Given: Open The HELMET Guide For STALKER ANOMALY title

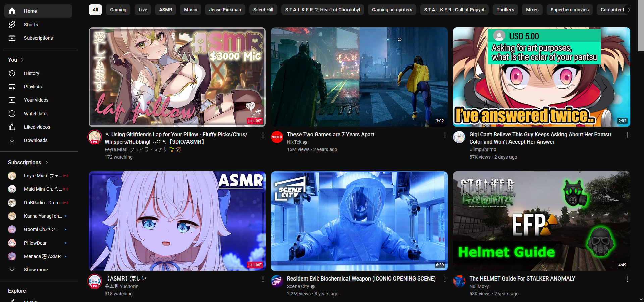Looking at the screenshot, I should 522,278.
